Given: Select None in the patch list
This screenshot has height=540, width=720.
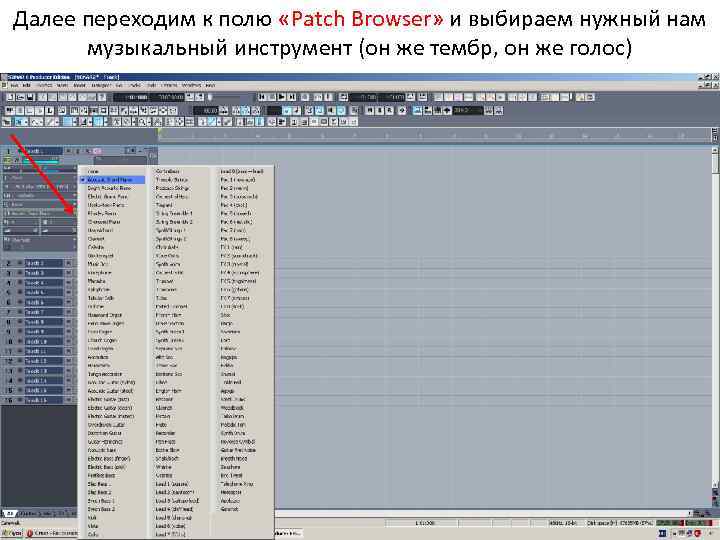Looking at the screenshot, I should 93,171.
